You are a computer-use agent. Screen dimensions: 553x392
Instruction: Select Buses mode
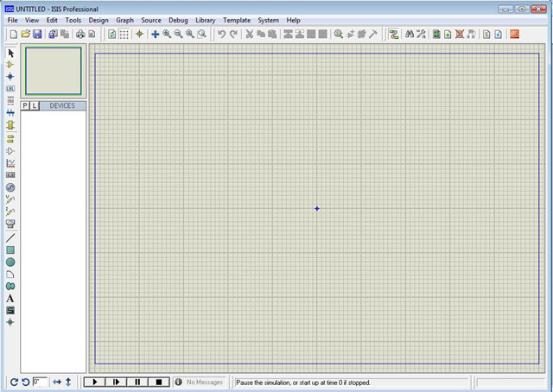[x=10, y=113]
